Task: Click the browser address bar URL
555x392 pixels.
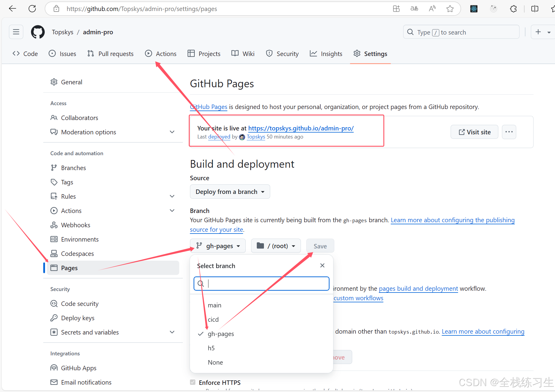Action: click(x=142, y=9)
